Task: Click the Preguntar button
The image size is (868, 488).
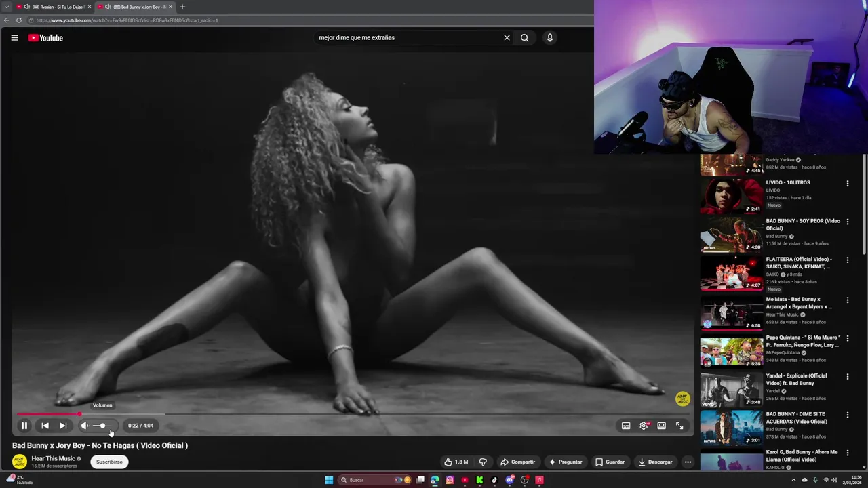Action: point(565,462)
